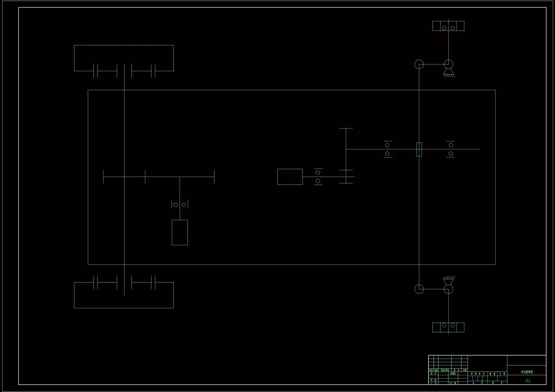Click the upper-left crank joint circle

(x=419, y=64)
